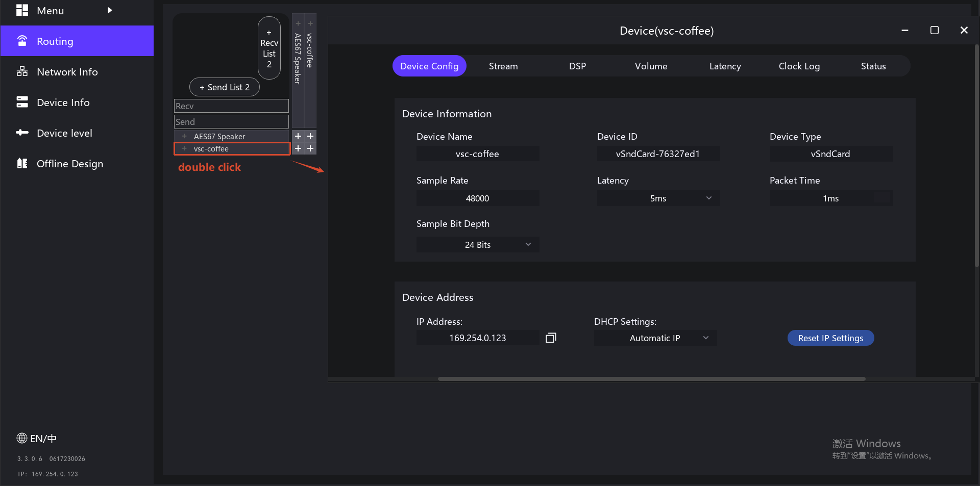Copy the IP address with copy icon
Viewport: 980px width, 486px height.
(x=551, y=338)
